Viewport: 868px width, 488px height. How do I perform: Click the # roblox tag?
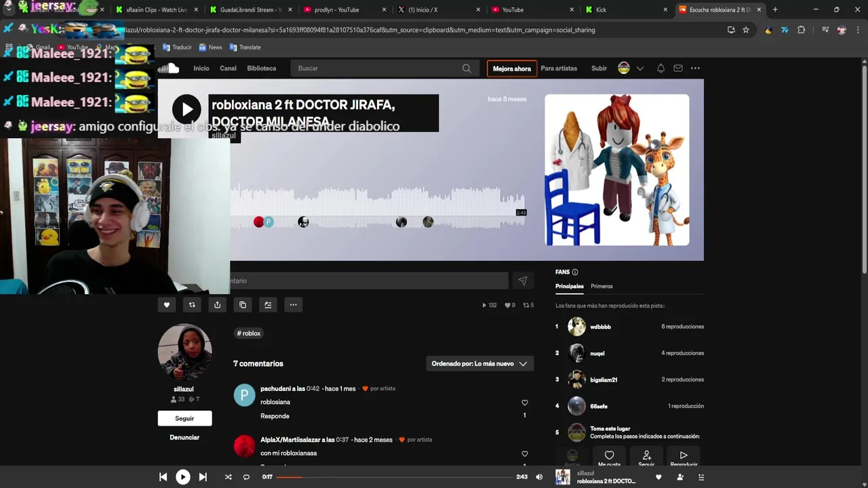(249, 333)
